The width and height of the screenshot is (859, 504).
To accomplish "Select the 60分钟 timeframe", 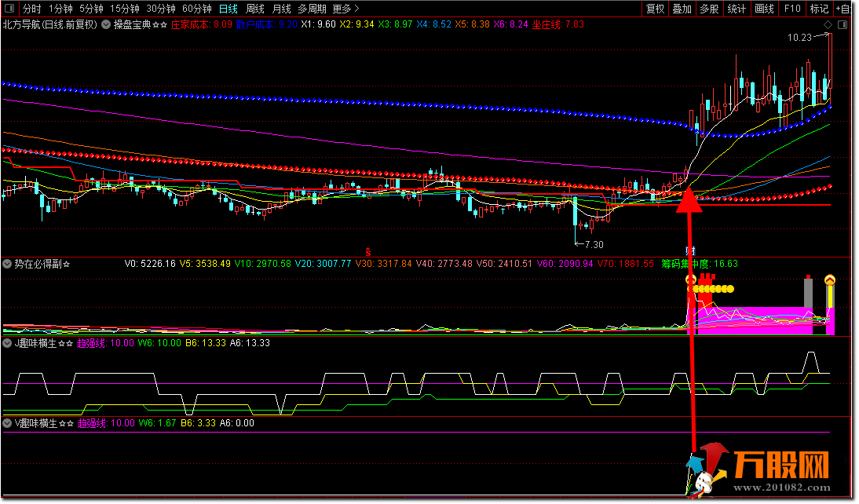I will pyautogui.click(x=196, y=9).
